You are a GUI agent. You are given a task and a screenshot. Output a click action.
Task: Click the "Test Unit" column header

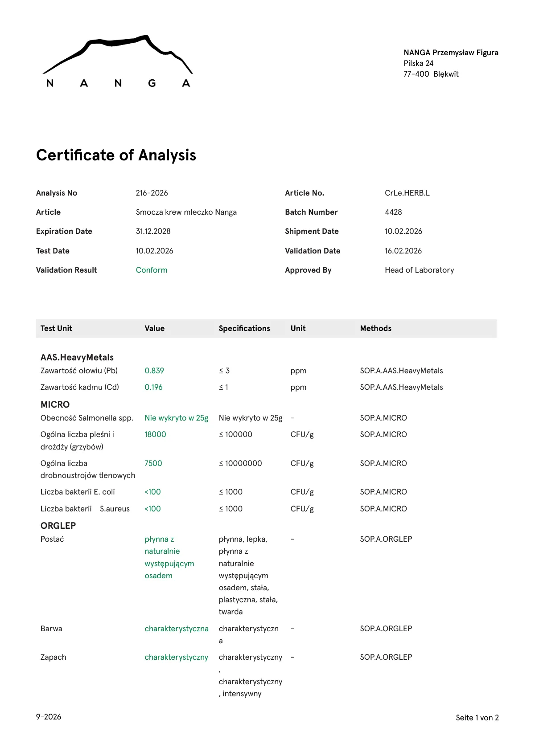tap(56, 328)
